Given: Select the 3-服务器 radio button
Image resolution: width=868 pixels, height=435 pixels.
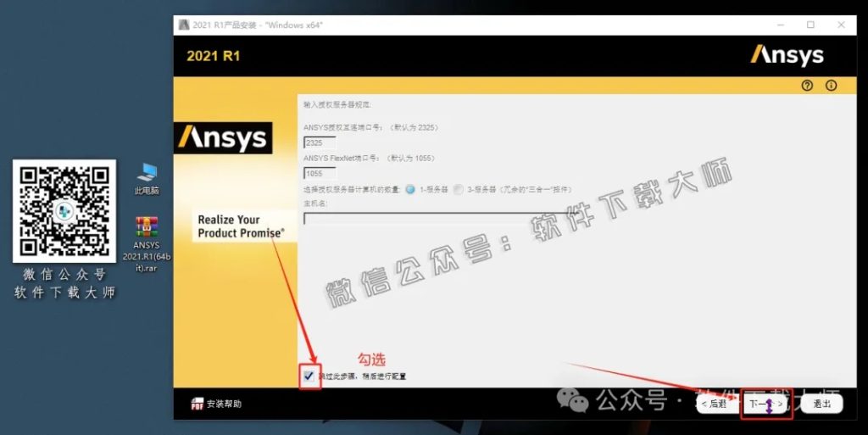Looking at the screenshot, I should tap(458, 189).
